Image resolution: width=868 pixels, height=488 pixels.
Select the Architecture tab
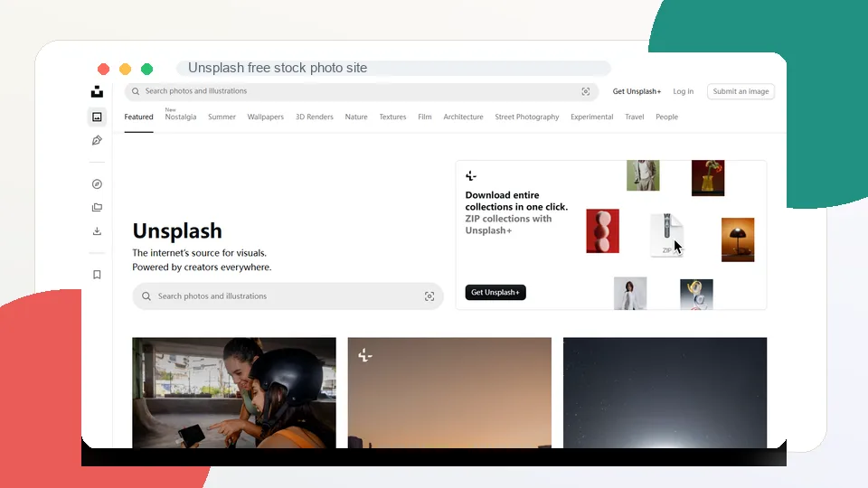(x=463, y=117)
